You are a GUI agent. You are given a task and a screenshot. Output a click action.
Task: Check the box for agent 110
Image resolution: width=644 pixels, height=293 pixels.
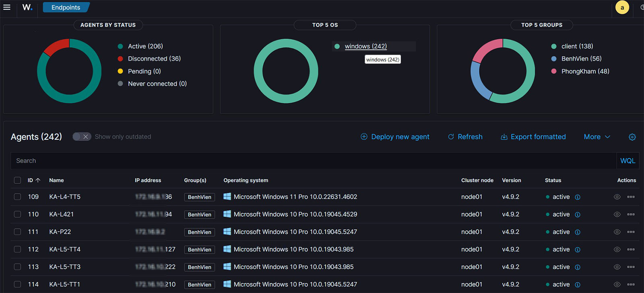[17, 214]
